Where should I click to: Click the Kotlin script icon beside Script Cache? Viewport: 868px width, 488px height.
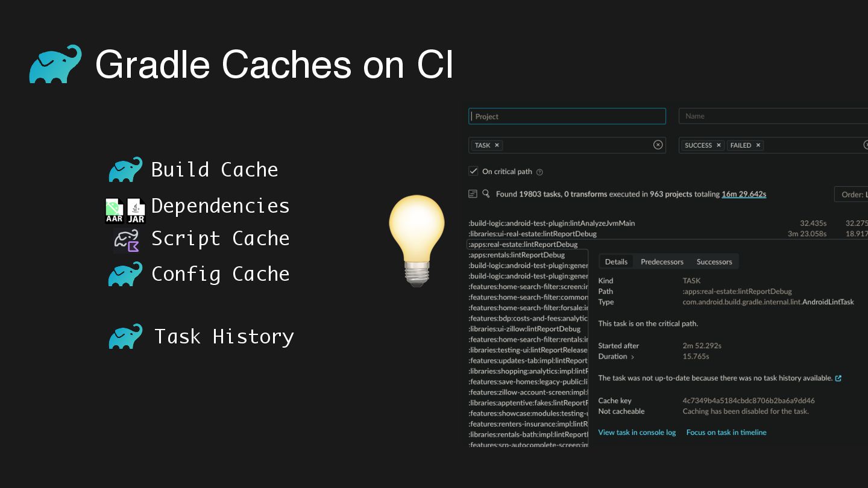click(x=127, y=240)
